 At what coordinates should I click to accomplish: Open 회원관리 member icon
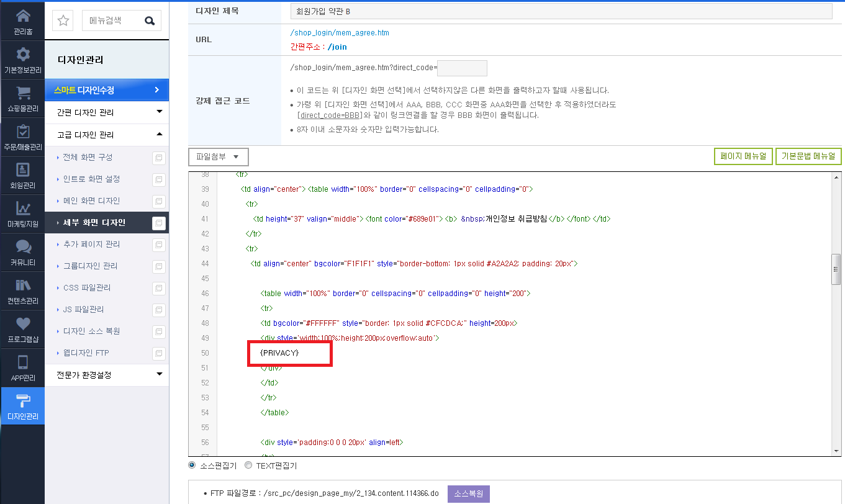(x=22, y=169)
